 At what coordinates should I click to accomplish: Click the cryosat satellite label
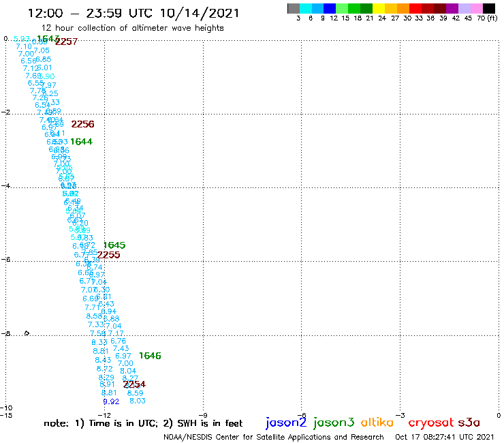pyautogui.click(x=431, y=423)
